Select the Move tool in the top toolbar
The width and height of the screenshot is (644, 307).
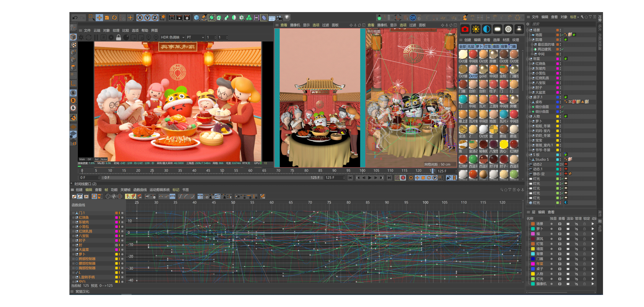(x=99, y=18)
